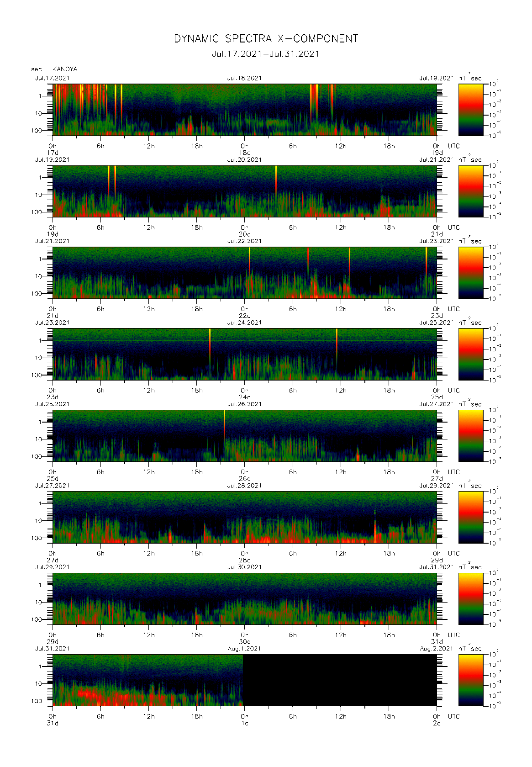This screenshot has height=767, width=532.
Task: Click the 17d day label
Action: (x=53, y=153)
